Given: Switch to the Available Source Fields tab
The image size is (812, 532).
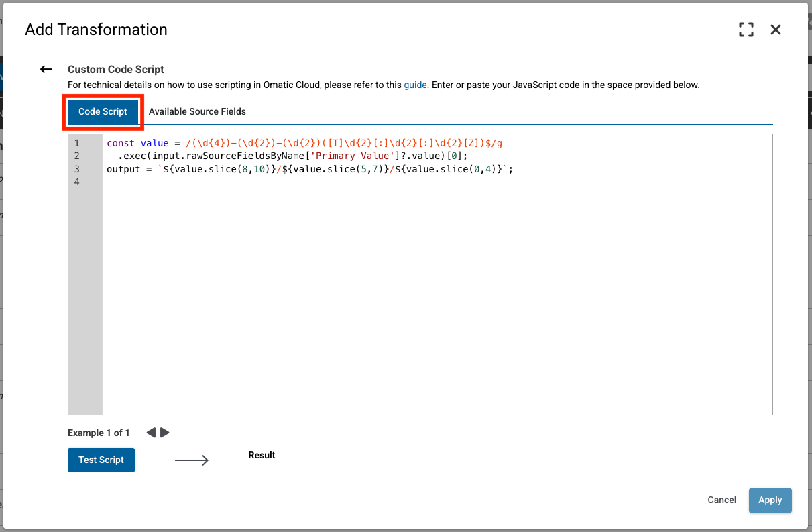Looking at the screenshot, I should [x=198, y=111].
